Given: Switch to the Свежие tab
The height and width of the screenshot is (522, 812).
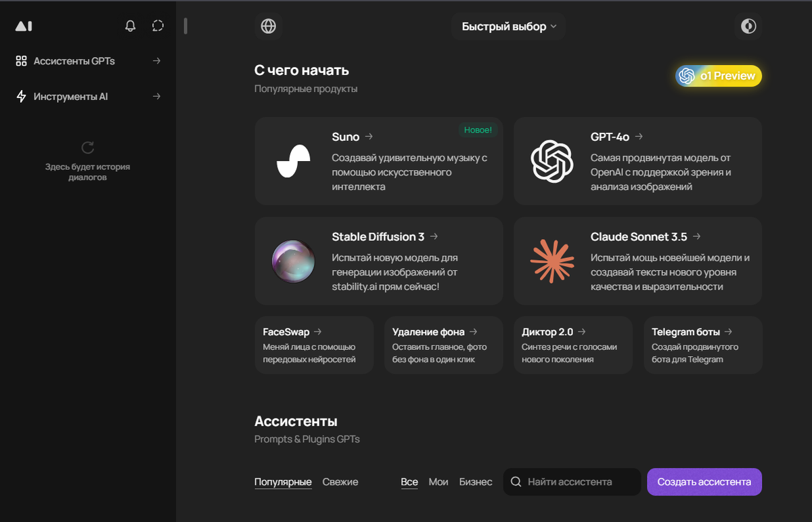Looking at the screenshot, I should (x=340, y=482).
